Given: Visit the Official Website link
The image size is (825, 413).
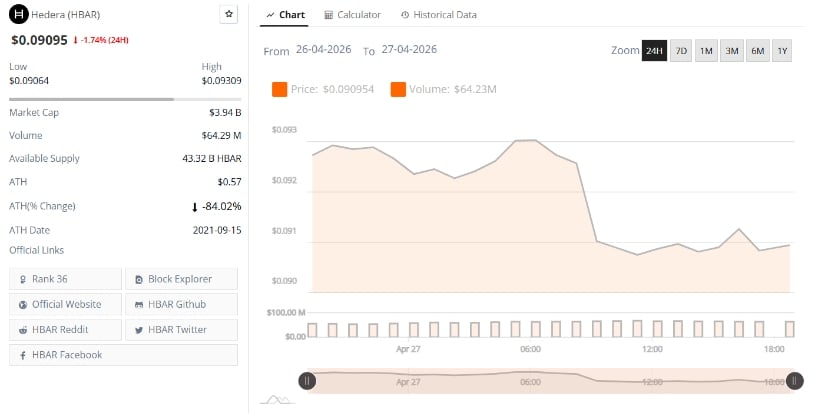Looking at the screenshot, I should pyautogui.click(x=65, y=304).
